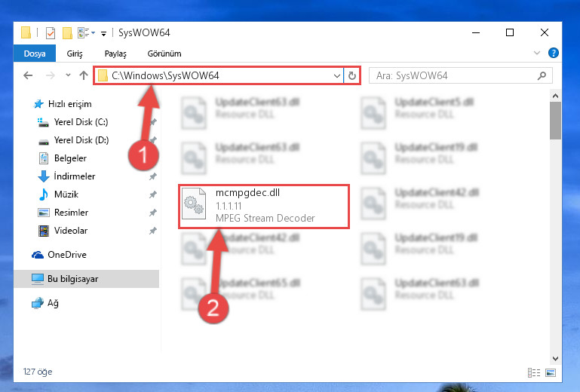Select Hızlı erişim in navigation pane

coord(69,104)
